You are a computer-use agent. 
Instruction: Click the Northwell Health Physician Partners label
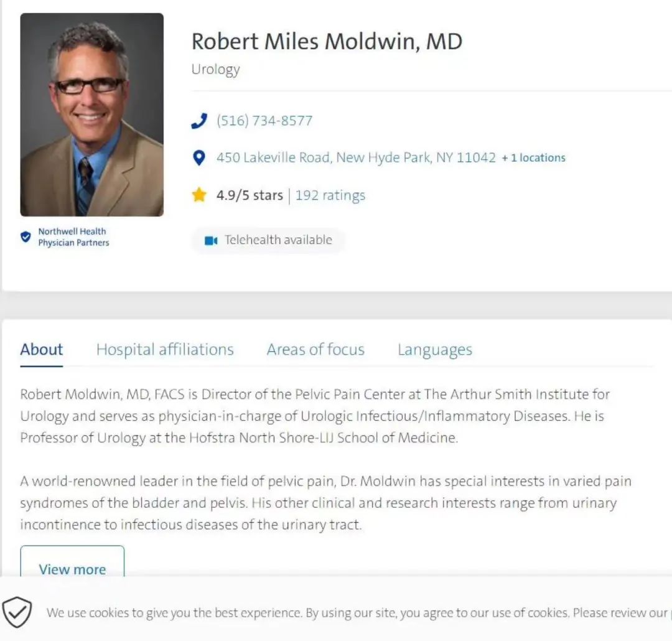(73, 237)
